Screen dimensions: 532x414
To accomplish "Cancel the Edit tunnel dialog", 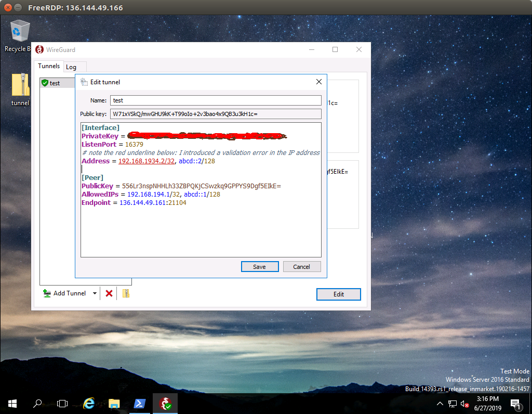I will pos(301,267).
